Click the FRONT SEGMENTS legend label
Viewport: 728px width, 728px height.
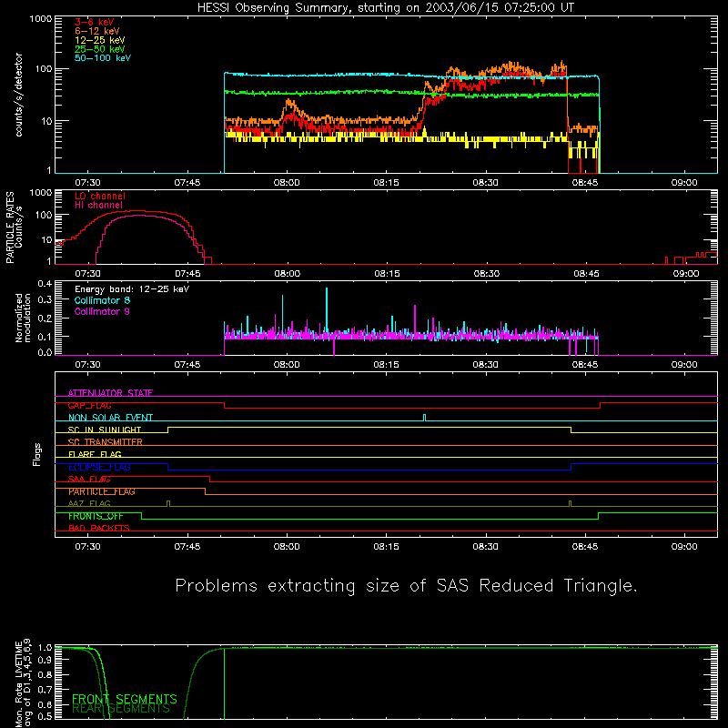(125, 699)
